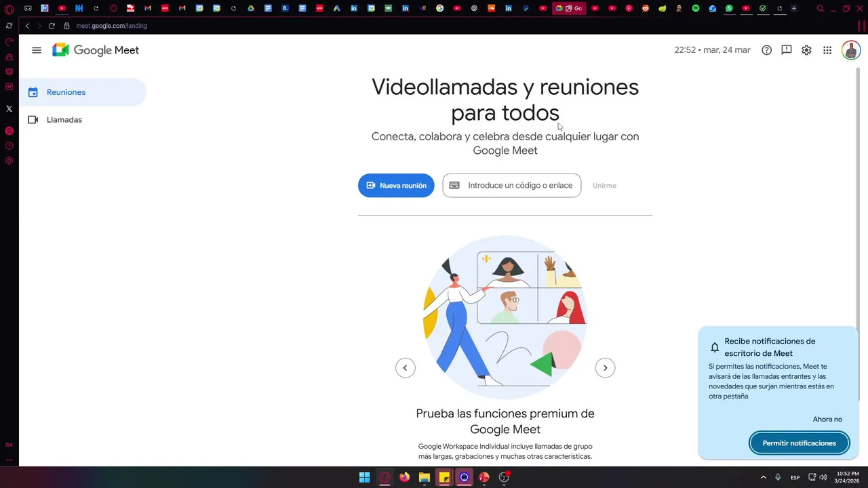Screen dimensions: 868x488
Task: Switch to the Google Drive browser tab
Action: (x=251, y=8)
